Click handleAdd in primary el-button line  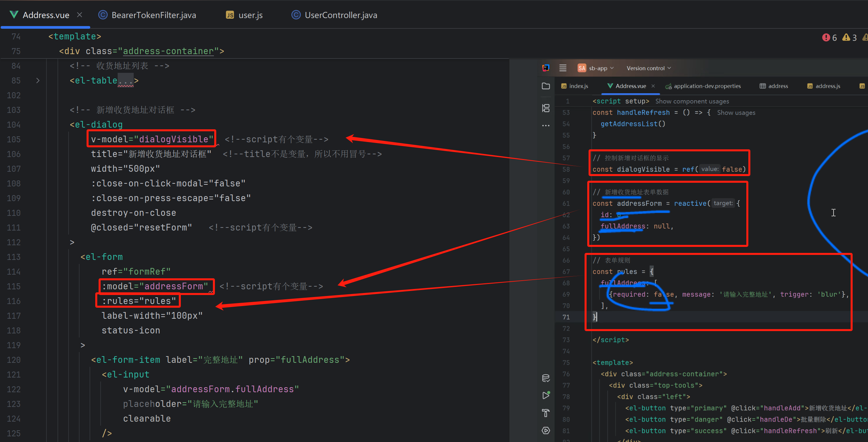(782, 408)
